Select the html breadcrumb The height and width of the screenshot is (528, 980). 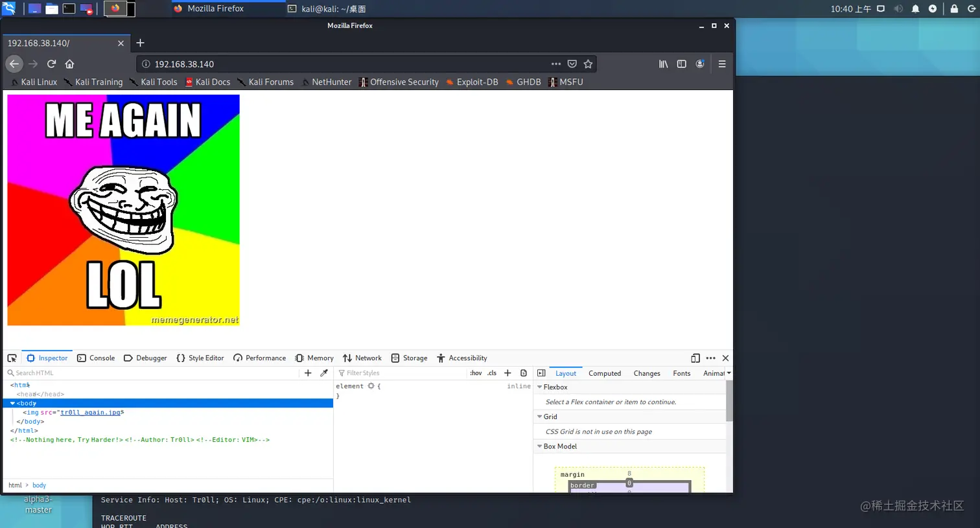(x=15, y=485)
